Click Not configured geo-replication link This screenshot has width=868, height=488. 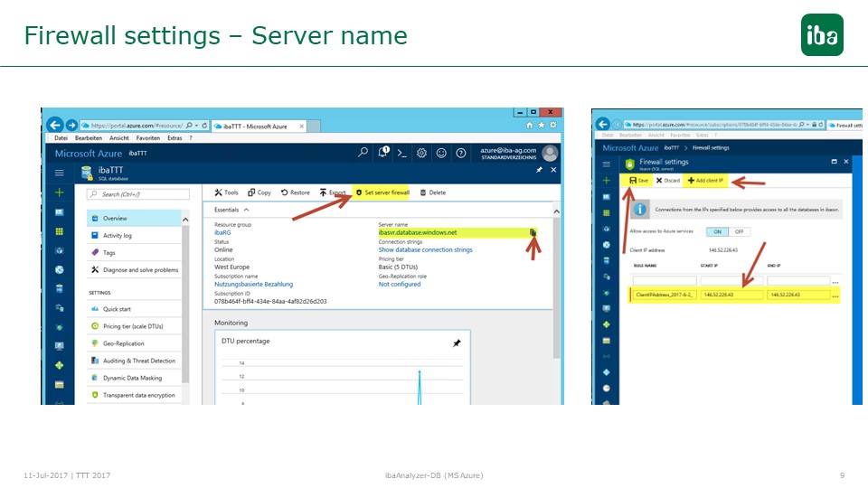point(399,284)
